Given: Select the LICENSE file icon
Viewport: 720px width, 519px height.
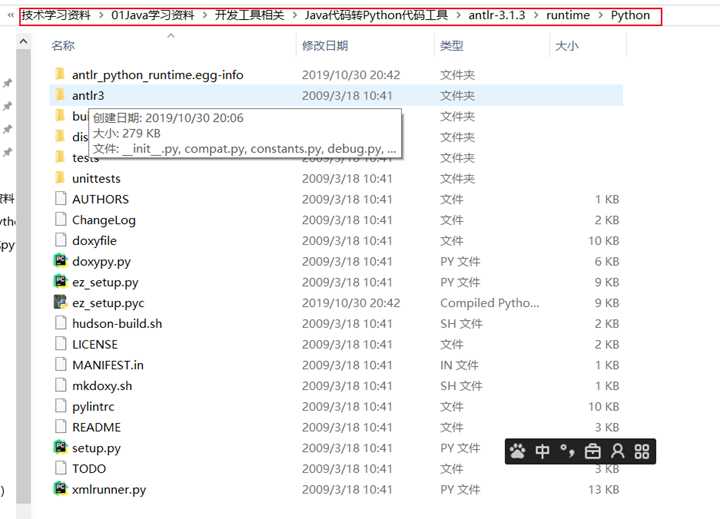Looking at the screenshot, I should (x=60, y=344).
